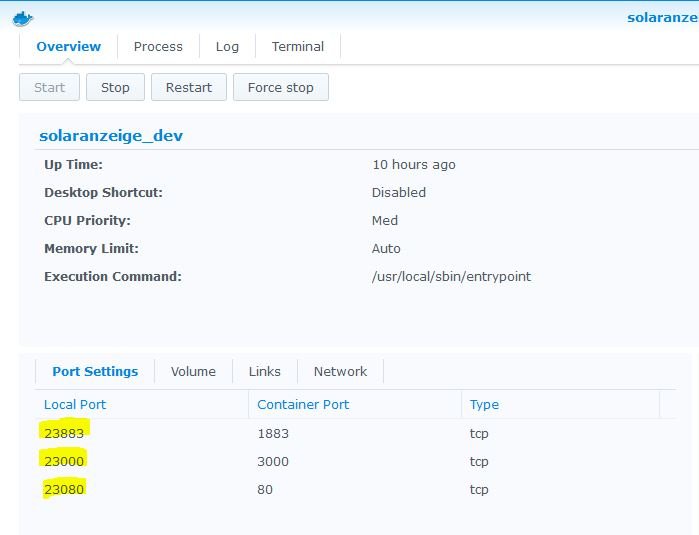Open the Links tab
Screen dimensions: 699x535
(x=265, y=371)
